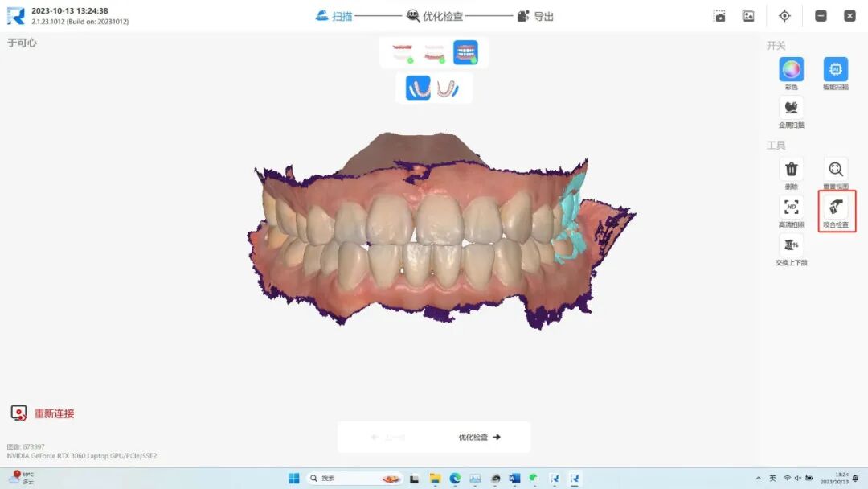This screenshot has height=489, width=868.
Task: Click the screenshot capture camera icon
Action: tap(720, 16)
